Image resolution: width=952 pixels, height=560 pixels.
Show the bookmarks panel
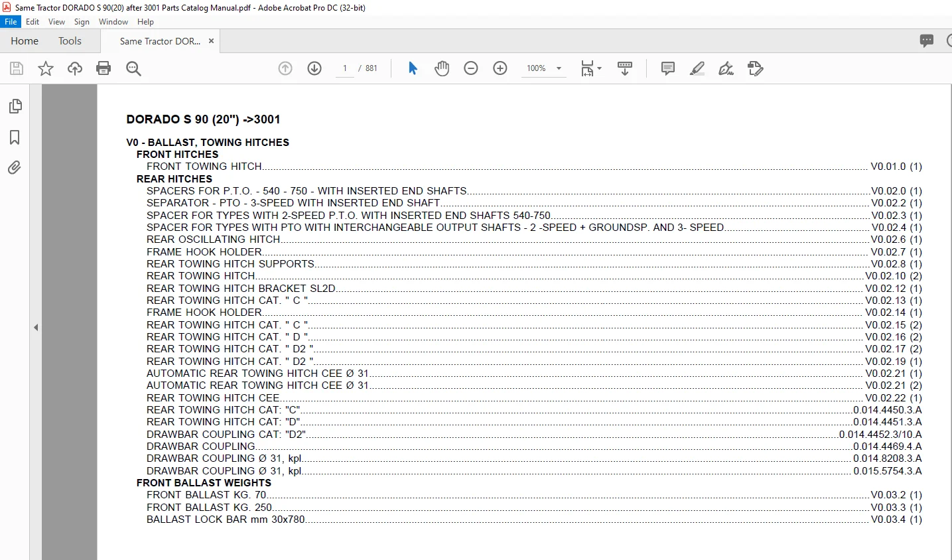coord(15,137)
